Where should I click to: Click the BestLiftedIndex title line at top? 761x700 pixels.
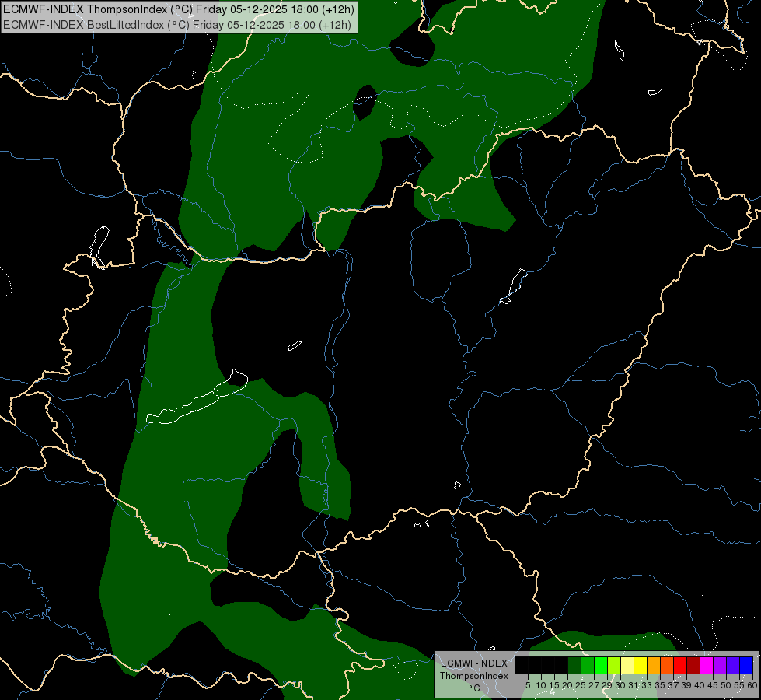click(x=177, y=25)
